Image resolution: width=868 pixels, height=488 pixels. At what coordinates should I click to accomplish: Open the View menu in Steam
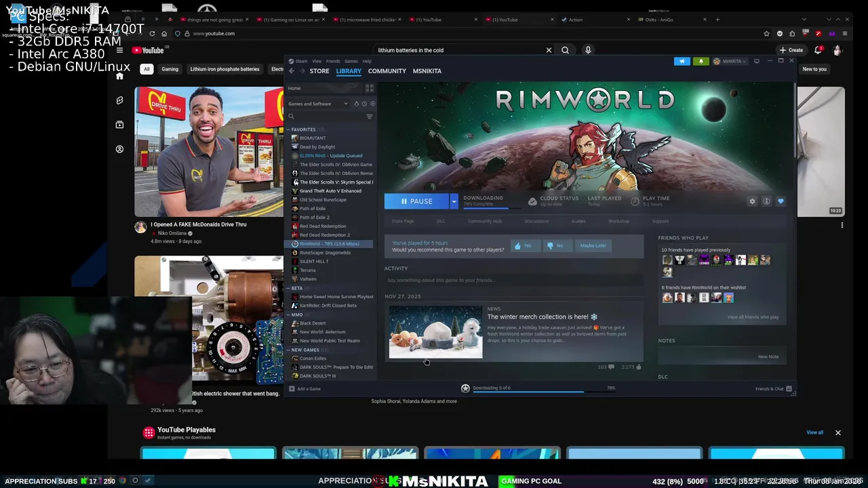pos(317,61)
